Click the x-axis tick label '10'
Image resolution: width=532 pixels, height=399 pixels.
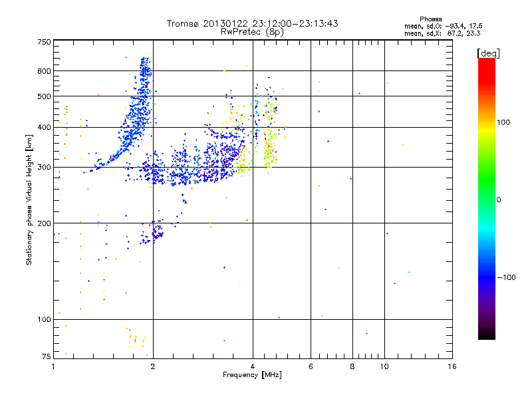(384, 366)
